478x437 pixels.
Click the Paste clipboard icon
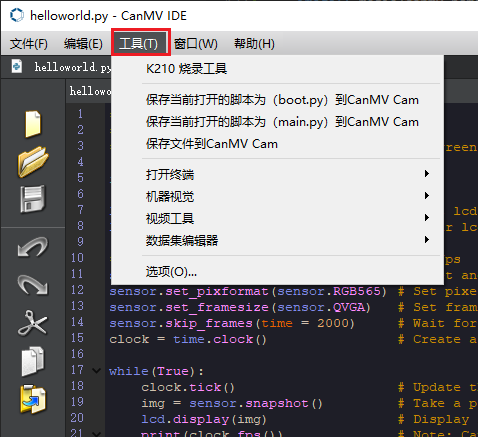pyautogui.click(x=33, y=399)
